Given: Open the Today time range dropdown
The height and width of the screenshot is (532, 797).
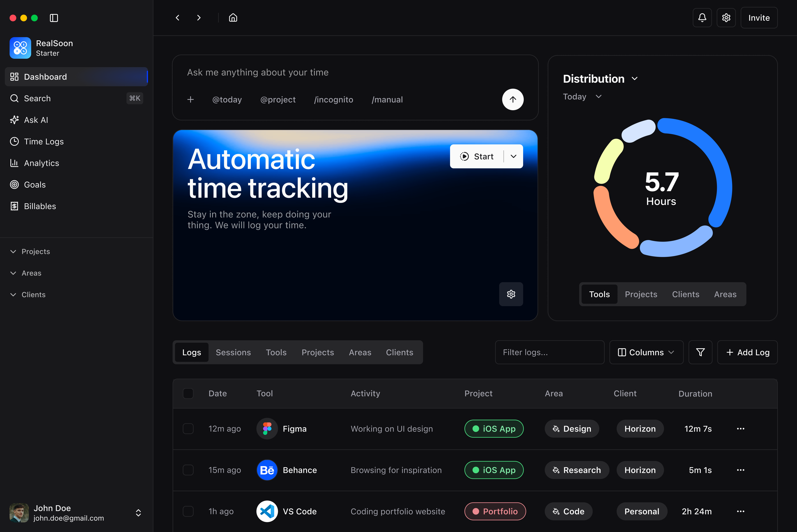Looking at the screenshot, I should [582, 96].
